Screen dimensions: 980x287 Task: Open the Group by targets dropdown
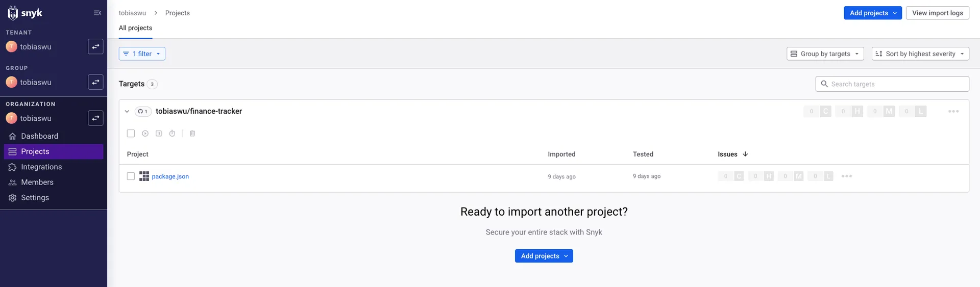pos(825,54)
